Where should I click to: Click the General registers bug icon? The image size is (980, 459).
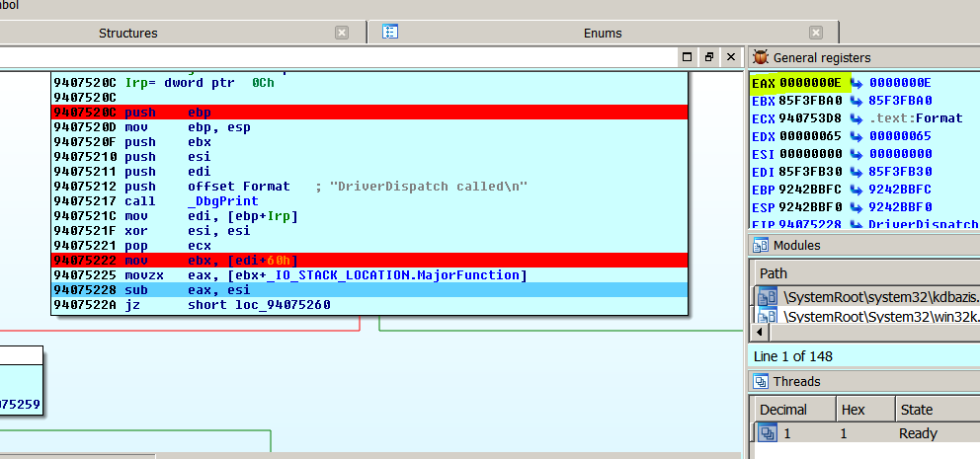coord(761,57)
